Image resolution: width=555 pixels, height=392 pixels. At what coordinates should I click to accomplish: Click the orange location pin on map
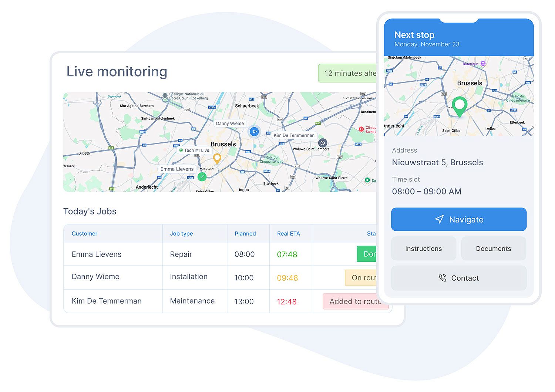tap(217, 159)
